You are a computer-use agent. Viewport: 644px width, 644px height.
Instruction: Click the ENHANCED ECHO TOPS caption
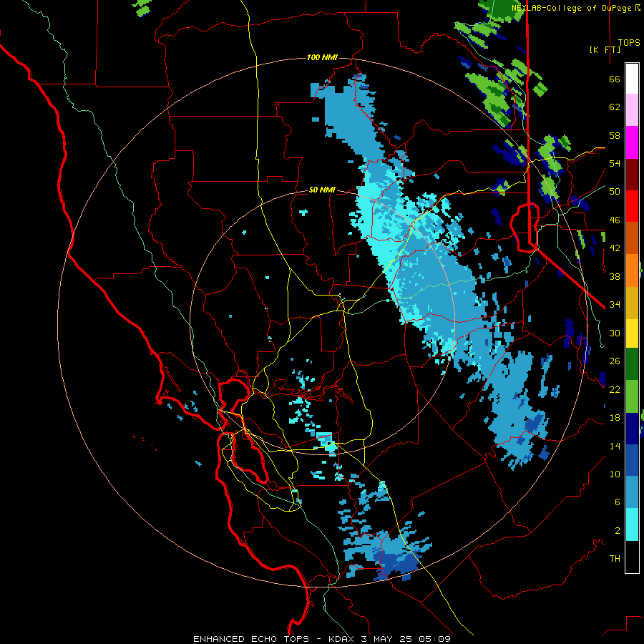(251, 639)
